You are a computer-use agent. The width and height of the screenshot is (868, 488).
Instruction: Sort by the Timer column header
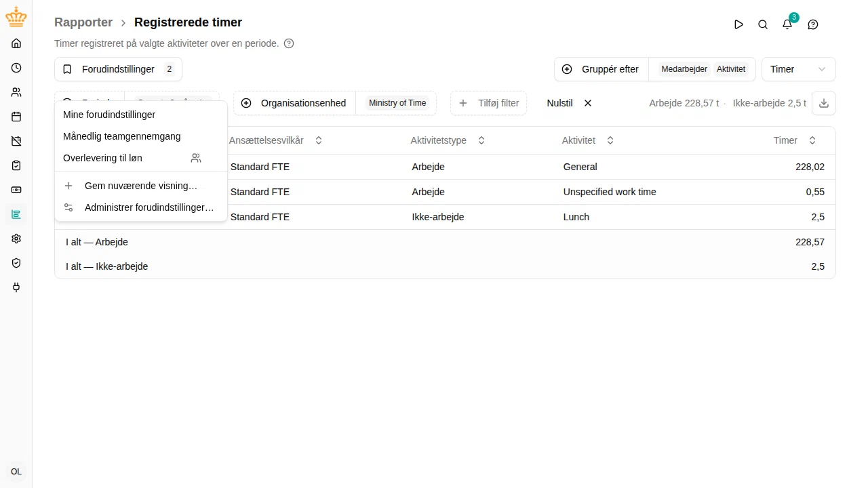pos(795,140)
